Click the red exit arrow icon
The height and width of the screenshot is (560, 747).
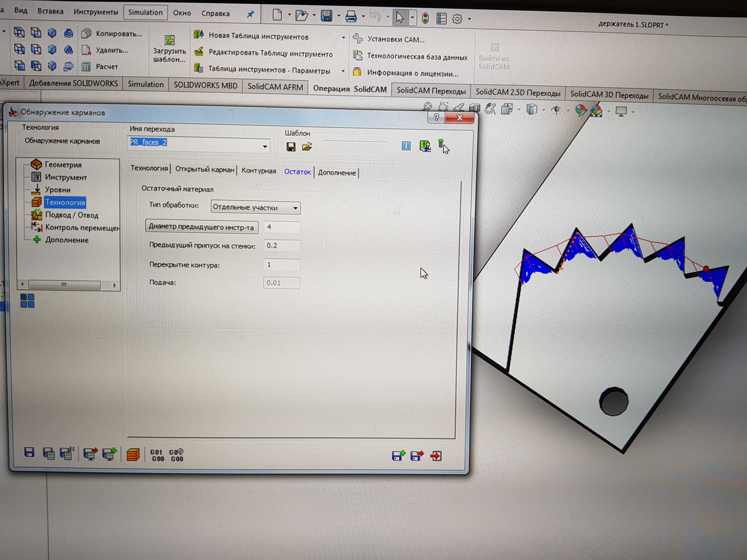436,456
